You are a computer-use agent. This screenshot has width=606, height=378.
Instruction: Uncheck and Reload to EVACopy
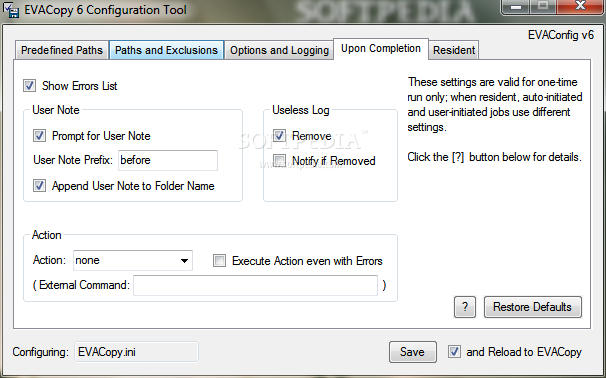(x=454, y=352)
